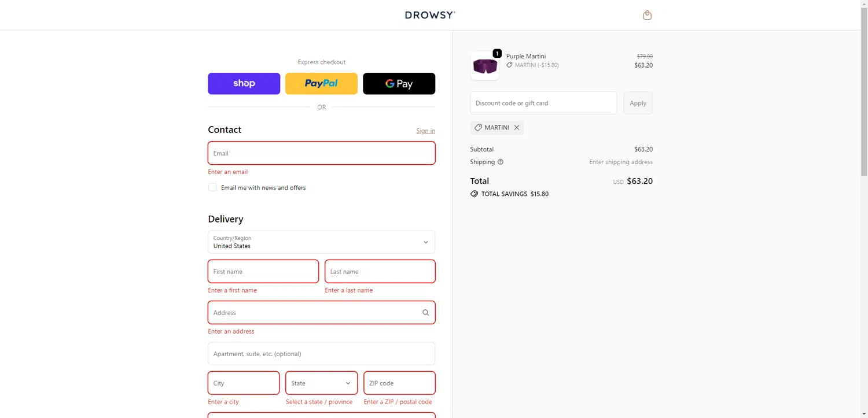868x418 pixels.
Task: Click the ZIP code field
Action: [x=399, y=383]
